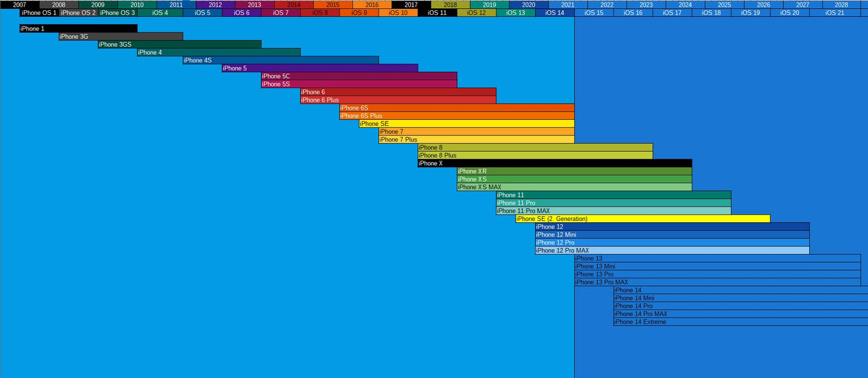This screenshot has width=868, height=378.
Task: Select the iOS 13 cell
Action: (516, 13)
